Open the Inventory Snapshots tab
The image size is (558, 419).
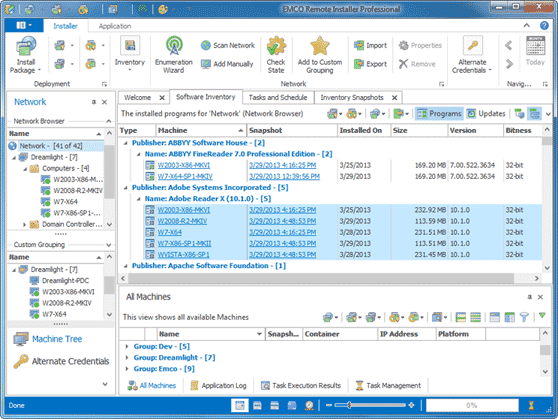pyautogui.click(x=352, y=98)
